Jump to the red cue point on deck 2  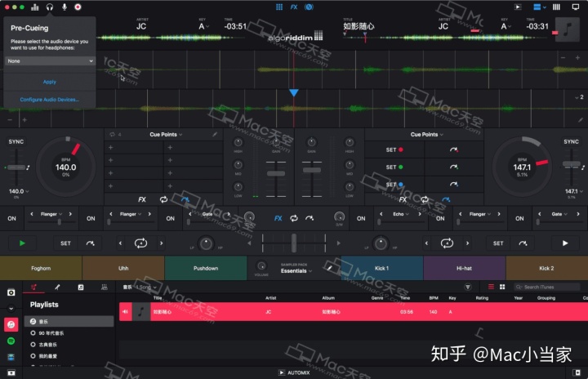coord(454,149)
